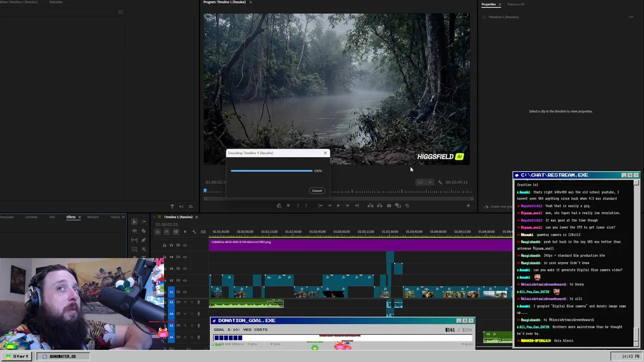Go to In point in Program monitor
The image size is (644, 362).
click(x=320, y=206)
